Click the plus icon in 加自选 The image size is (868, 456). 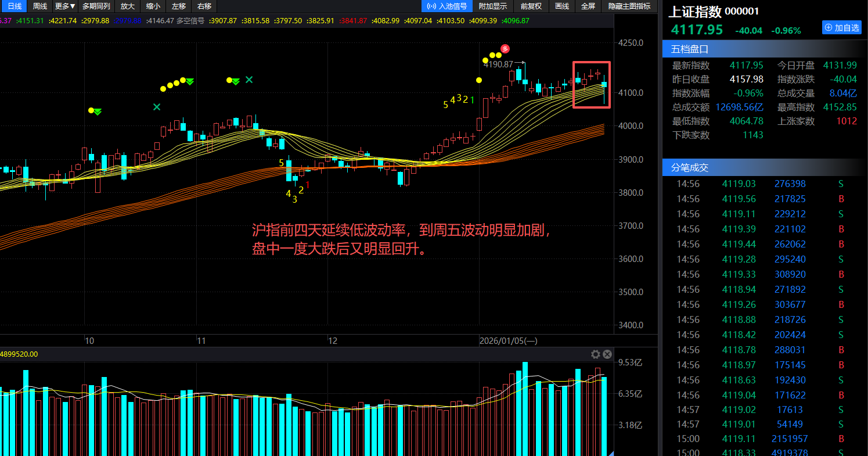pos(828,28)
